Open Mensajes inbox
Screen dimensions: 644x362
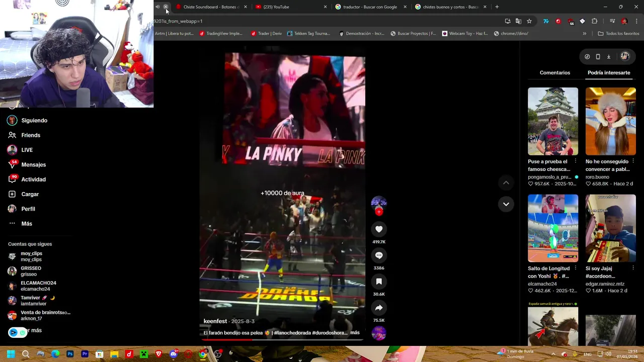pyautogui.click(x=27, y=164)
